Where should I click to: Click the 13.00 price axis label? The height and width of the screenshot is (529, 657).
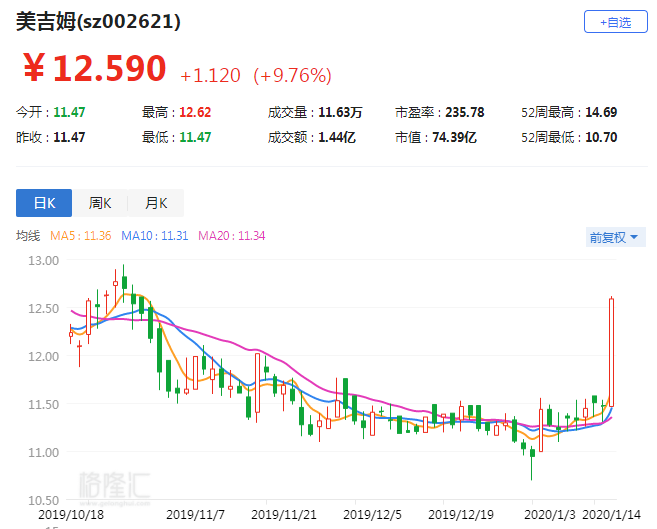coord(44,261)
